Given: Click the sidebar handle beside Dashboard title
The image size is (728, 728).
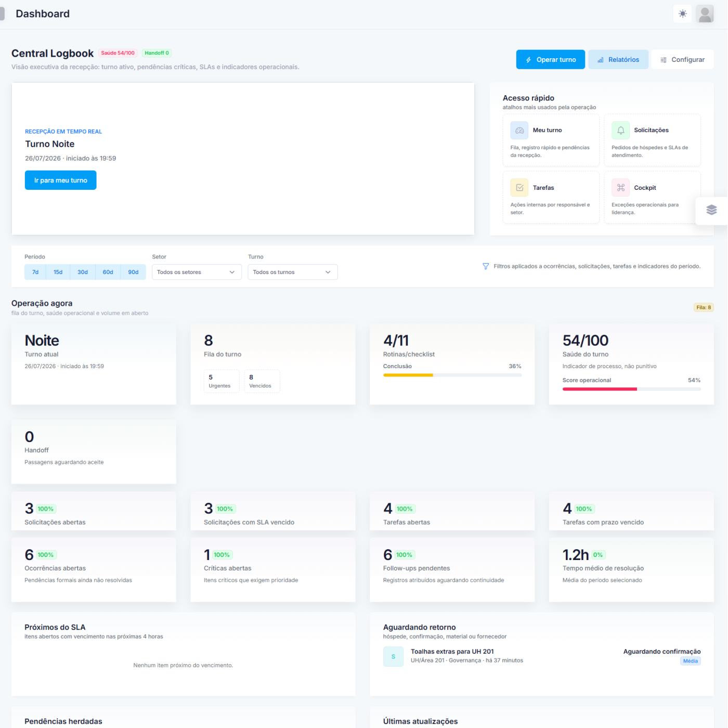Looking at the screenshot, I should [x=2, y=14].
